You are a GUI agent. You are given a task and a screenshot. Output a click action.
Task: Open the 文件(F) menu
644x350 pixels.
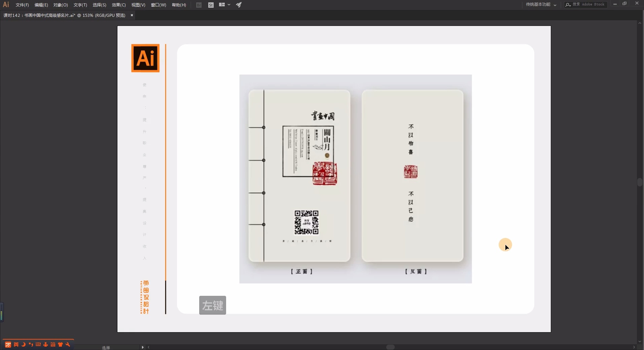pos(22,5)
